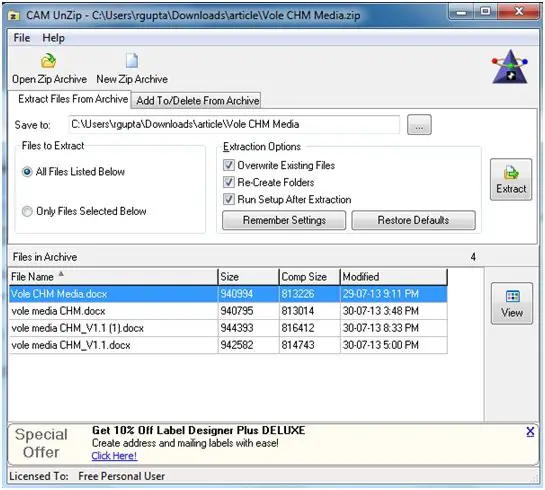This screenshot has width=545, height=490.
Task: Click the browse folder ellipsis button
Action: point(419,124)
